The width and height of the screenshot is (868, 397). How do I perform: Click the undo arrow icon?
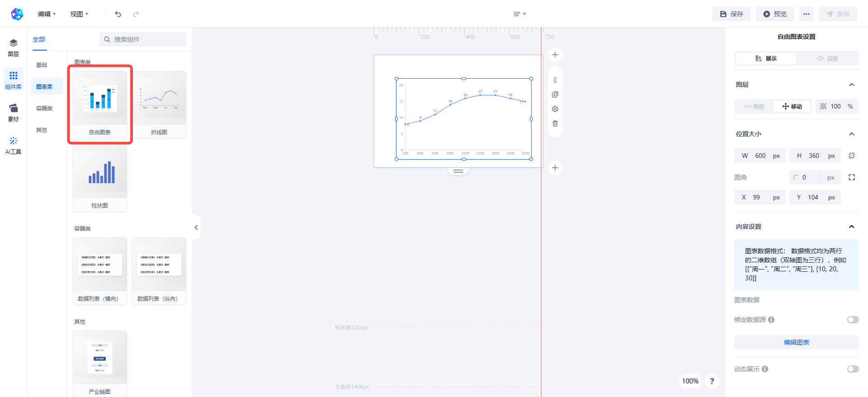coord(118,14)
